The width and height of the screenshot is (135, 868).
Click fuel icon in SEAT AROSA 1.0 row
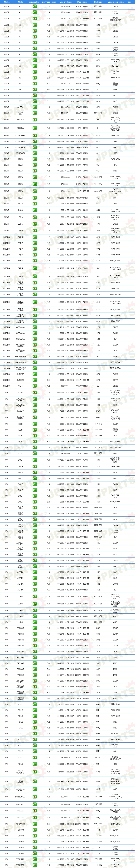[x=34, y=119]
